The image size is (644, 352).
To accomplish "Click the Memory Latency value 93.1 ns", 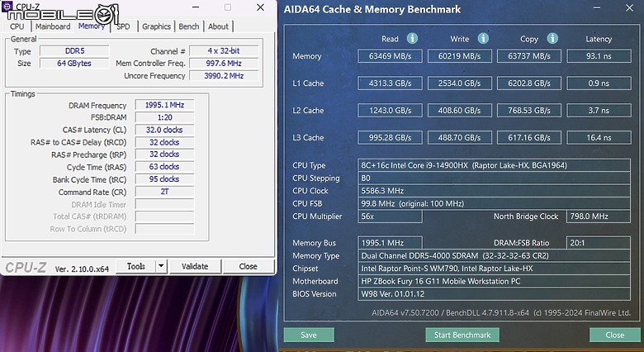I will point(599,56).
